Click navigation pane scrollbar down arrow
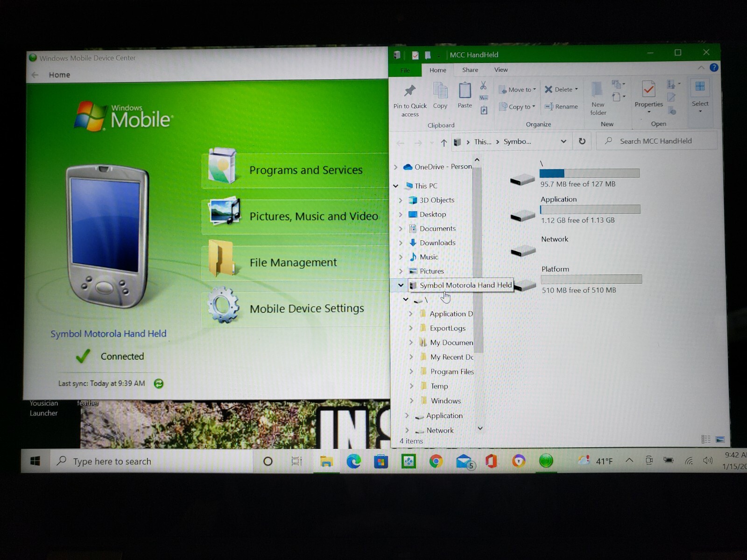 pos(480,428)
